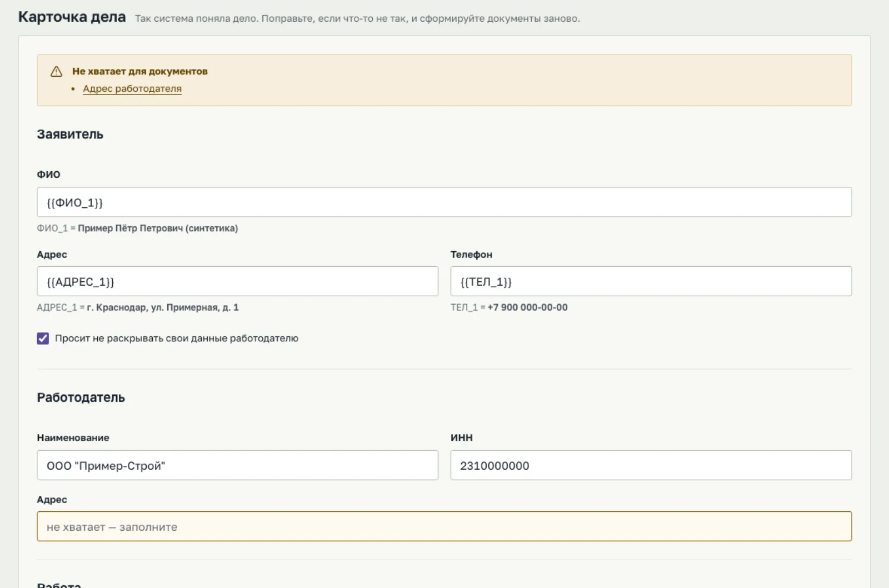Click the "Карточка дела" title
889x588 pixels.
(x=72, y=17)
